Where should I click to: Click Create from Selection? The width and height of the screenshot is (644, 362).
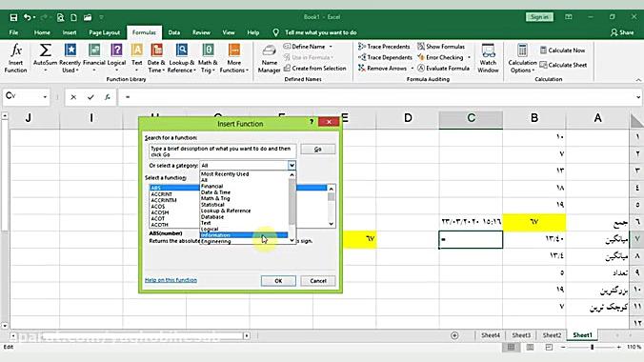[x=315, y=69]
